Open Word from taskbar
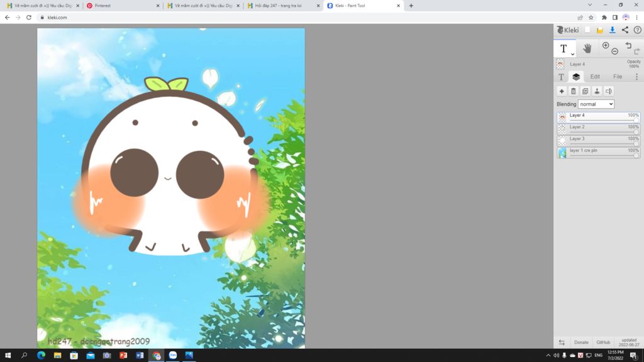Viewport: 644px width, 362px height. pyautogui.click(x=140, y=355)
